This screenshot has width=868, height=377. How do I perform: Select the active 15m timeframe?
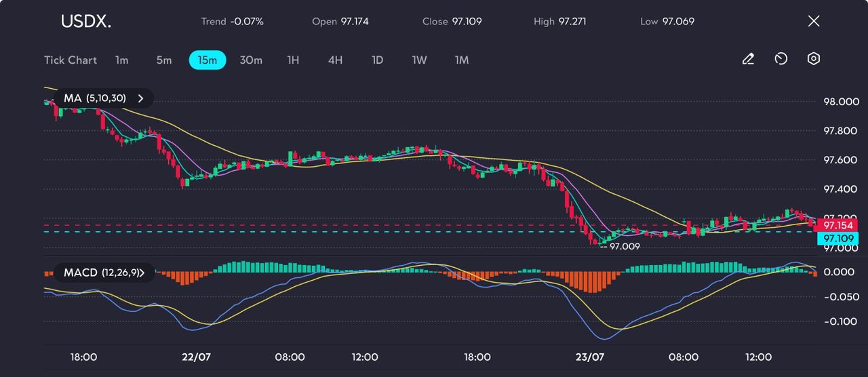pos(207,60)
